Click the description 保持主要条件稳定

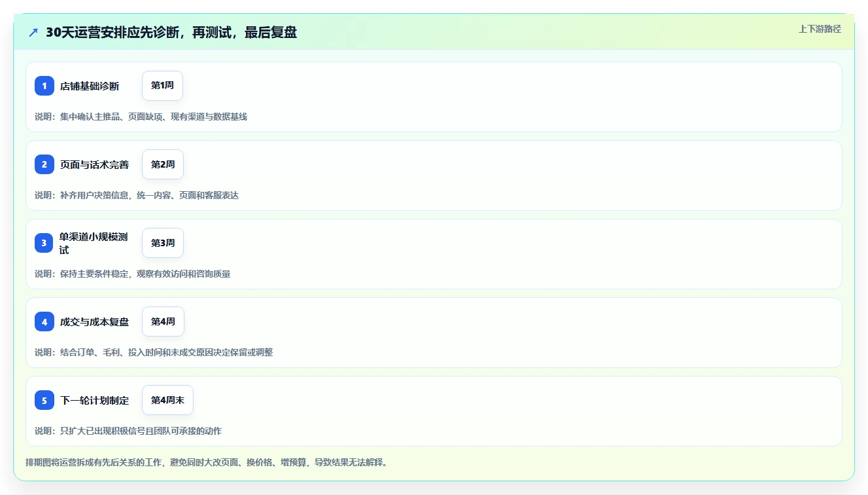click(132, 274)
